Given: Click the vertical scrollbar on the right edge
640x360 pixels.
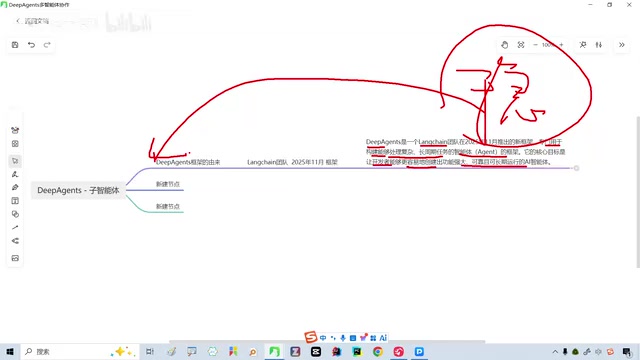Looking at the screenshot, I should [638, 192].
